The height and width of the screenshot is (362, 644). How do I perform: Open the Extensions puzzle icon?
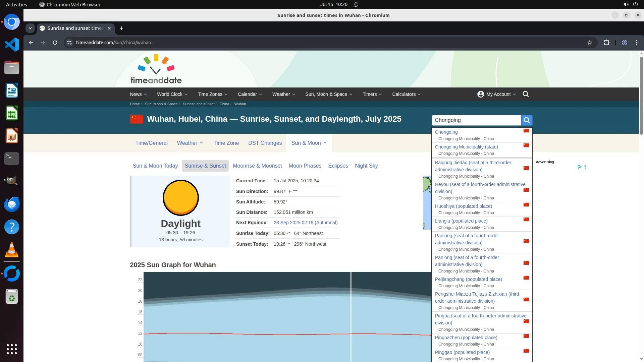point(606,43)
